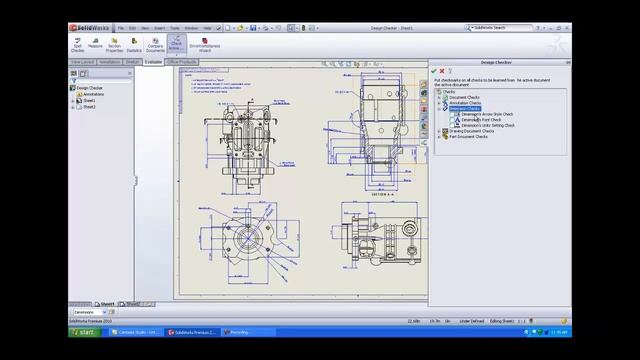Open the Insert menu
The height and width of the screenshot is (360, 640).
coord(159,28)
